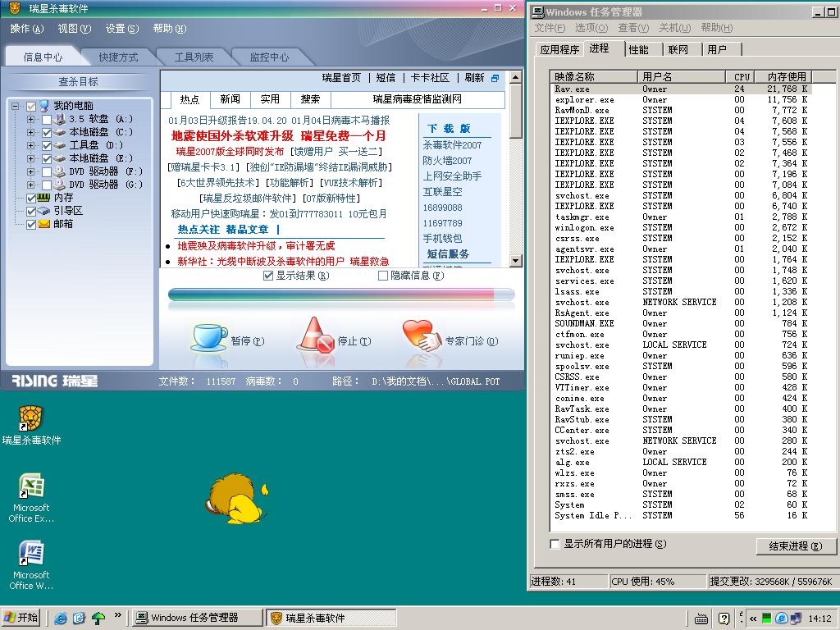Collapse the My Computer tree node
This screenshot has width=840, height=630.
point(16,106)
